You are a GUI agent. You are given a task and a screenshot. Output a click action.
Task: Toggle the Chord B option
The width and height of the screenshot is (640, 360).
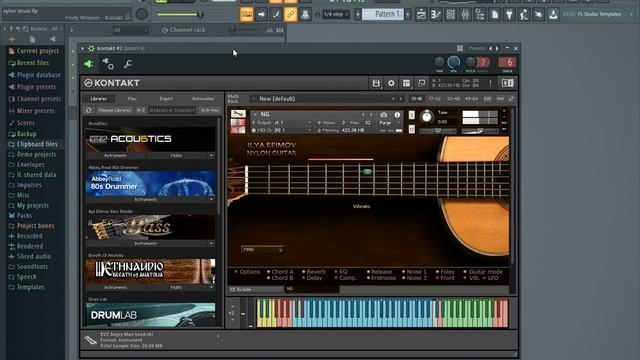280,278
